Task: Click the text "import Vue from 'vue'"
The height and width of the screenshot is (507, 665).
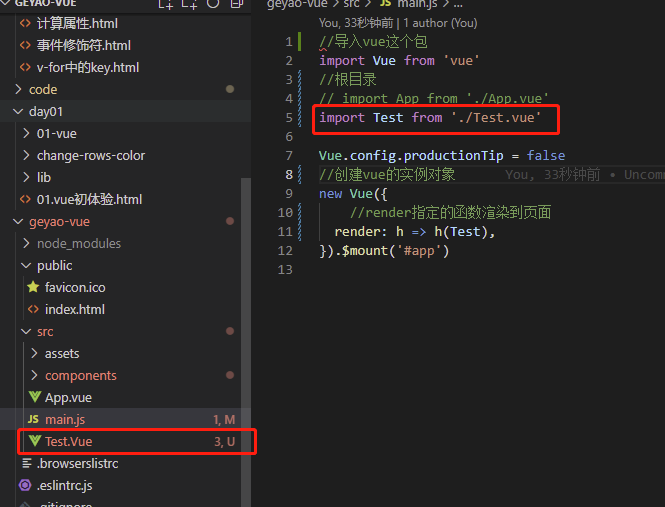Action: click(399, 61)
